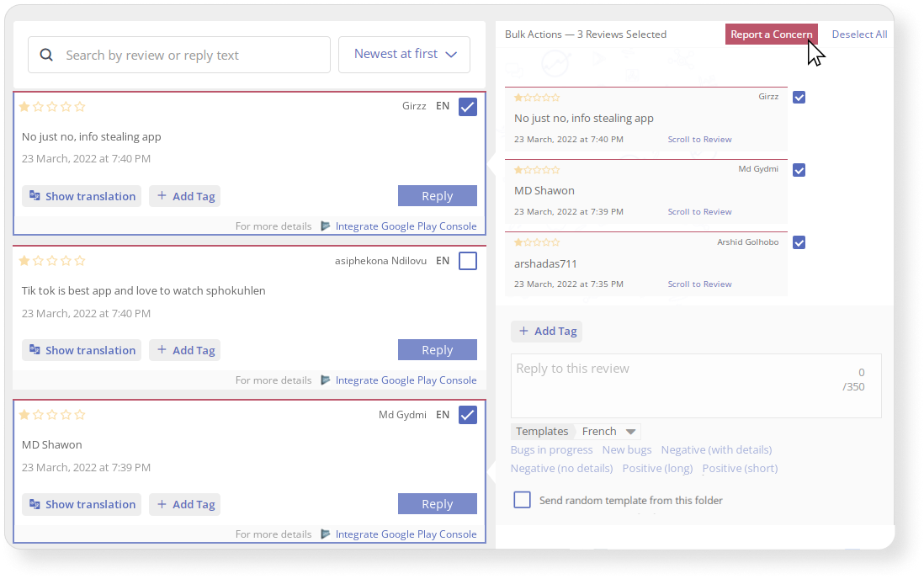Select the New bugs template
Screen dimensions: 924x579
click(627, 450)
